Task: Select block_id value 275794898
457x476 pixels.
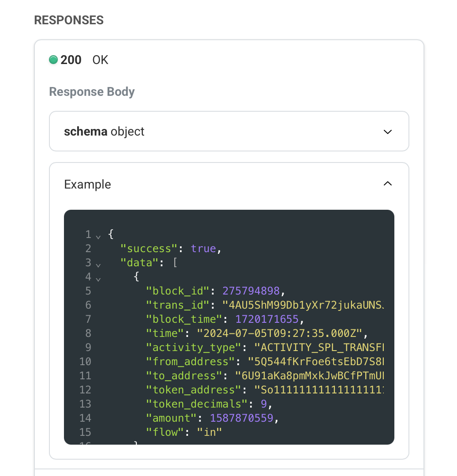Action: (x=251, y=291)
